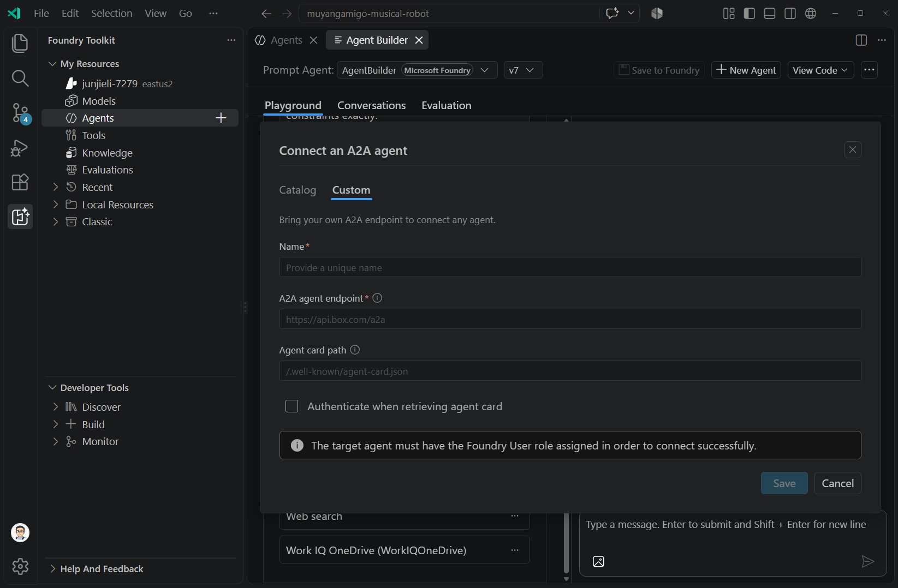Open the v7 version dropdown
898x588 pixels.
coord(523,70)
